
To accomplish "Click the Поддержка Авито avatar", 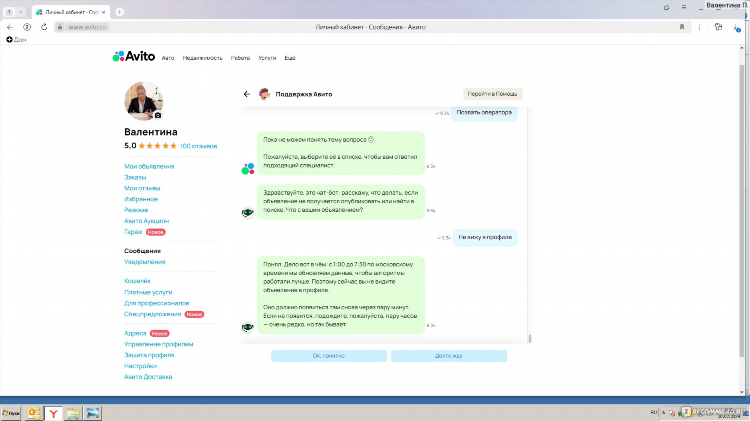I will tap(264, 94).
